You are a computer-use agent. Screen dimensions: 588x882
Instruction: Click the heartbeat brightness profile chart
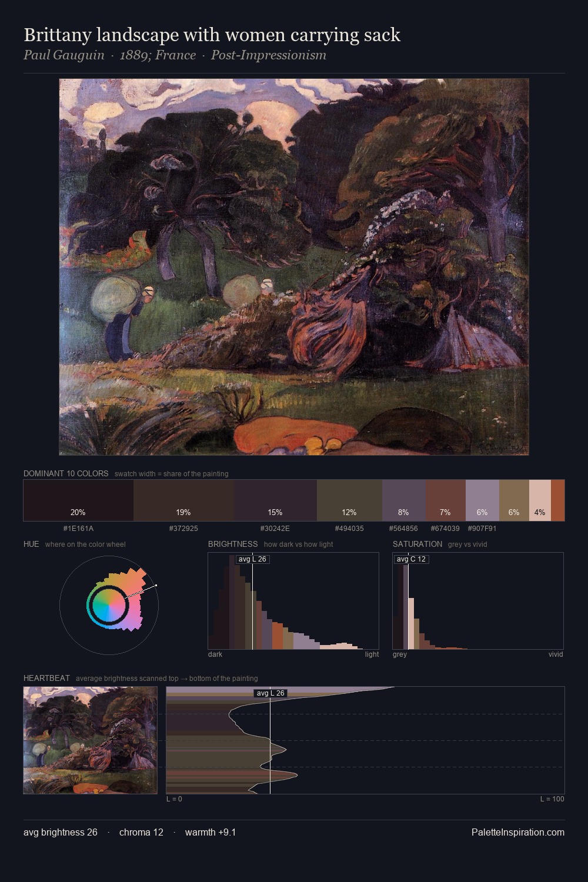click(365, 740)
